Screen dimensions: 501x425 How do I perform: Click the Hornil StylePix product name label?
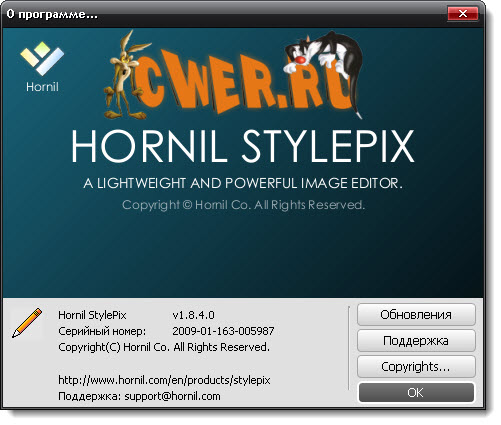pyautogui.click(x=92, y=315)
